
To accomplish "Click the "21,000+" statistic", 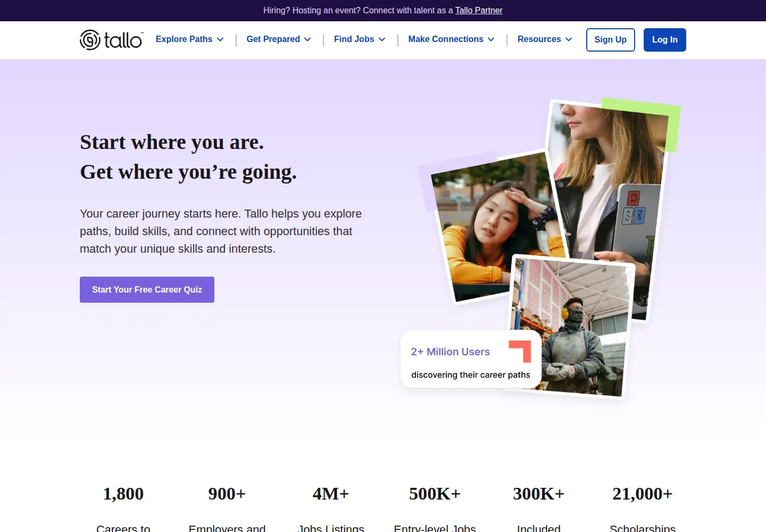I will click(643, 494).
